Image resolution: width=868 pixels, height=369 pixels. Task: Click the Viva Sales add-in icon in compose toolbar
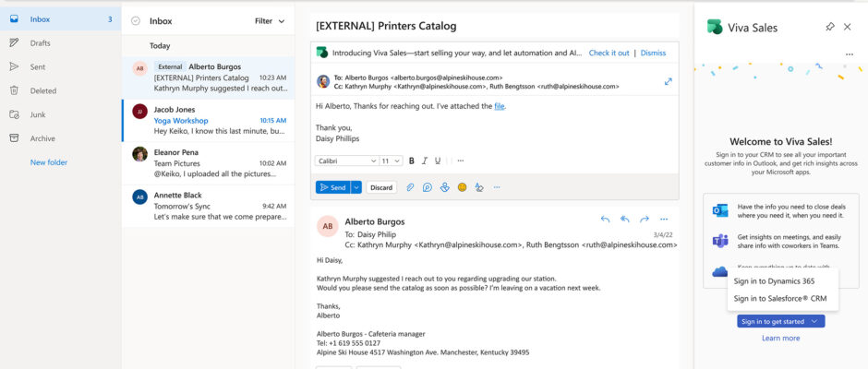click(x=444, y=187)
